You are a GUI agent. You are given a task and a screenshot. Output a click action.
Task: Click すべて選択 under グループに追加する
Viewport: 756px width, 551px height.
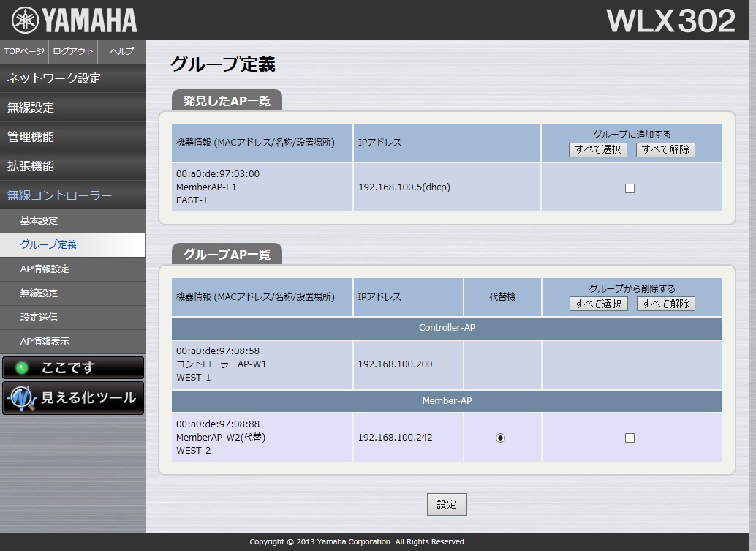(598, 149)
